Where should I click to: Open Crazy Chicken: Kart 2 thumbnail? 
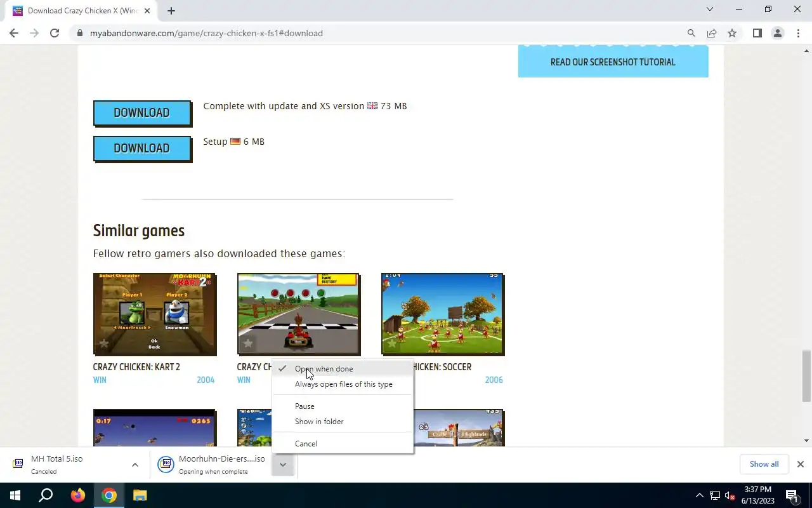click(x=155, y=314)
